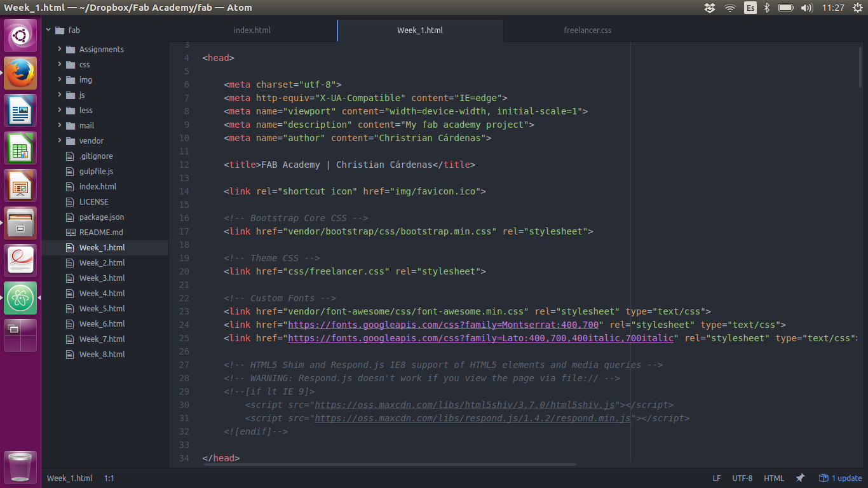Change the UTF-8 file encoding
This screenshot has width=868, height=488.
pyautogui.click(x=742, y=478)
